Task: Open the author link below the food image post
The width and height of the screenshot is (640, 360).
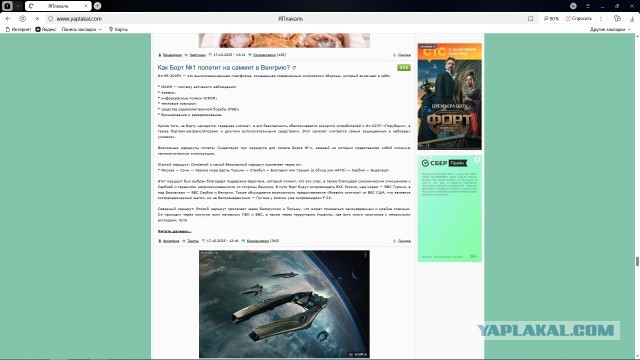Action: coord(172,55)
